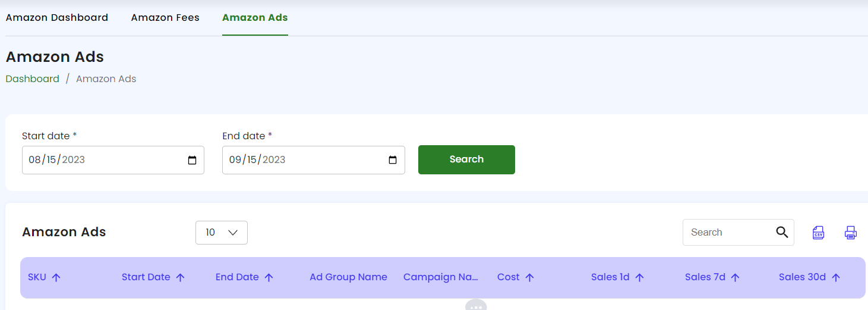The height and width of the screenshot is (310, 868).
Task: Sort by the Start Date column arrow
Action: click(x=181, y=277)
